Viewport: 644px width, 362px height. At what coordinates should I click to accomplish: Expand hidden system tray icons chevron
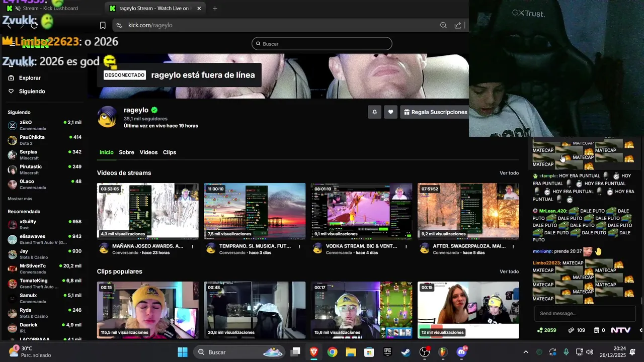coord(526,352)
